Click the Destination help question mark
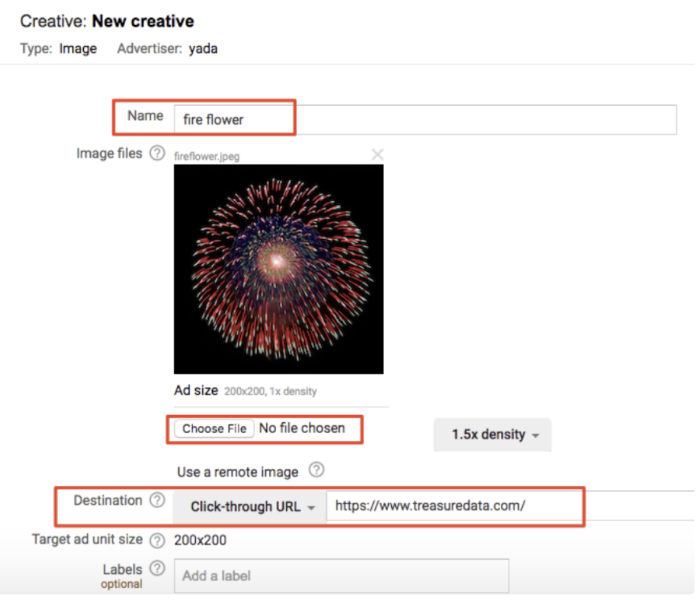The width and height of the screenshot is (700, 606). 157,501
